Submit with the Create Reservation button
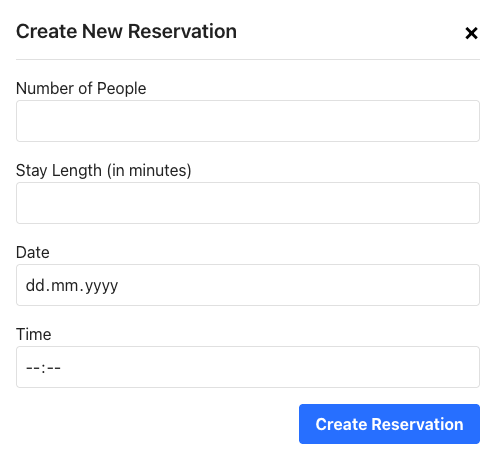The height and width of the screenshot is (462, 497). point(389,424)
